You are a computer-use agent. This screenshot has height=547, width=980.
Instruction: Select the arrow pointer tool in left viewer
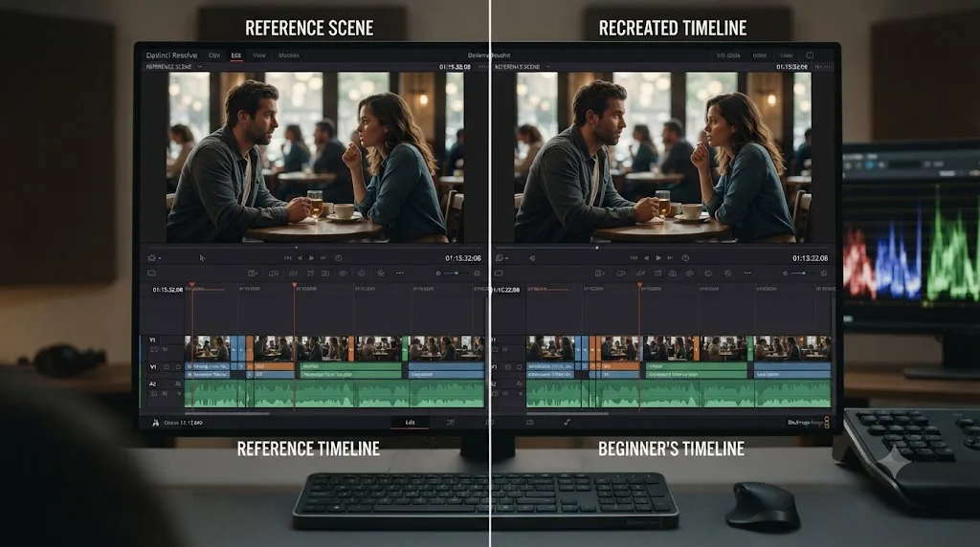[202, 258]
